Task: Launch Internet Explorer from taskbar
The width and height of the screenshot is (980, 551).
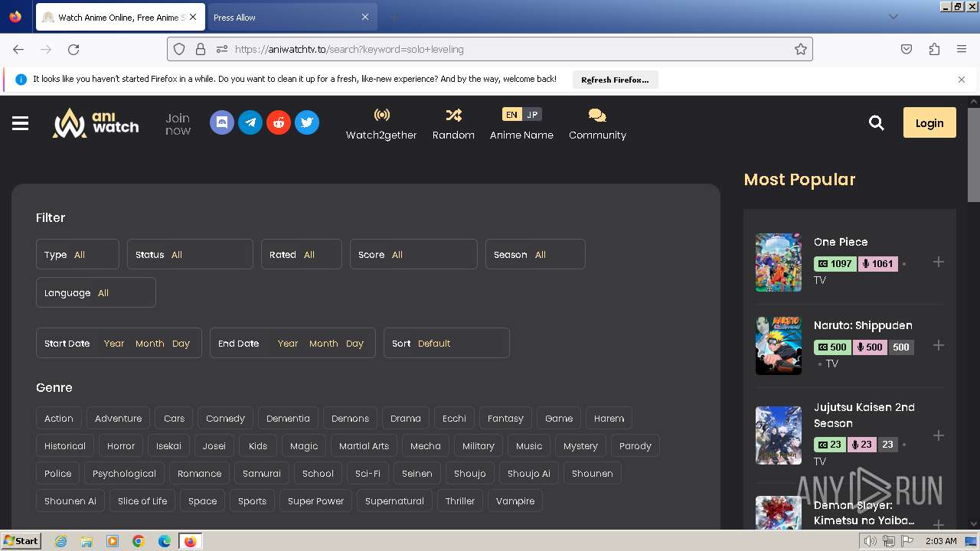Action: click(60, 541)
